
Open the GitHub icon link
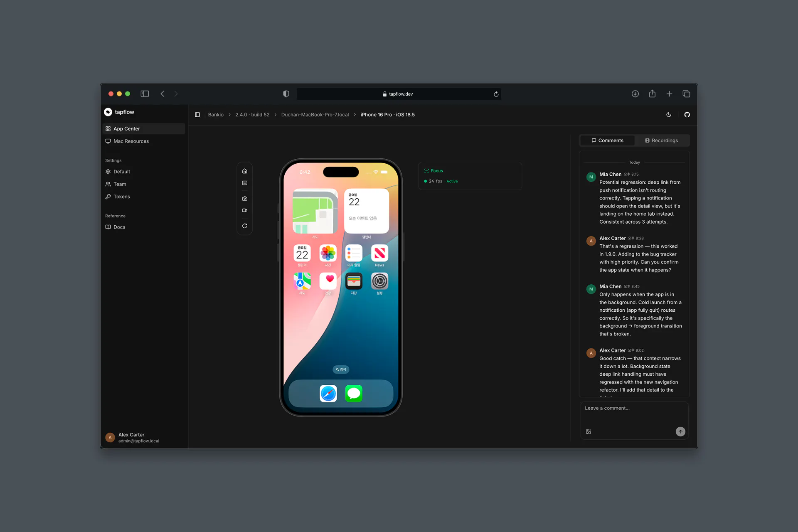pos(687,115)
